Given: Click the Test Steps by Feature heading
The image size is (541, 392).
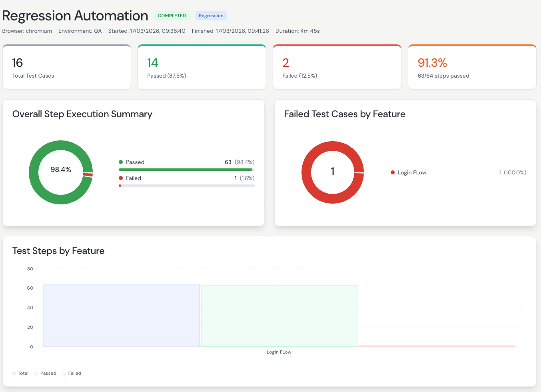Looking at the screenshot, I should (58, 251).
